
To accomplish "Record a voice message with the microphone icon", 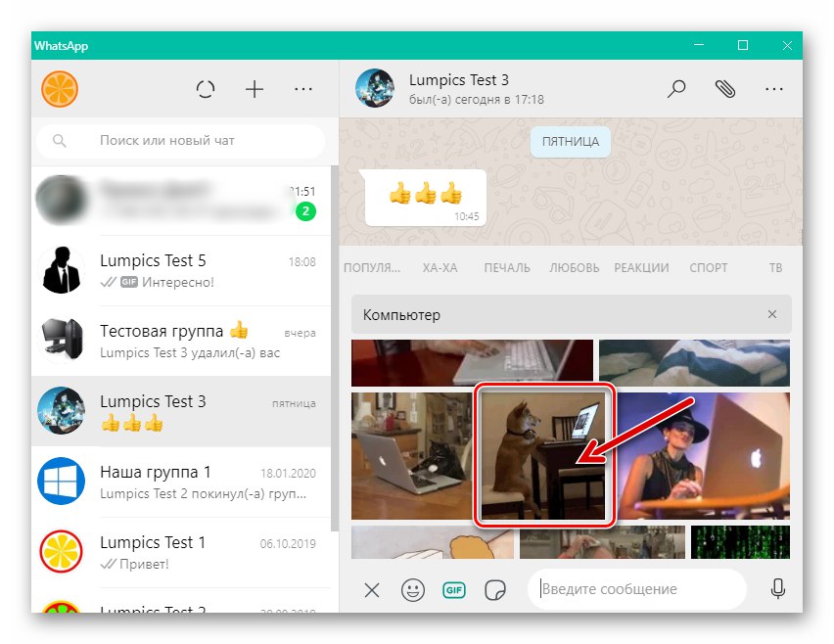I will point(778,589).
